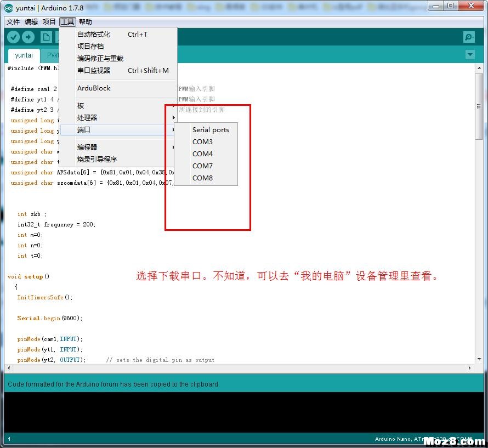
Task: Click the line number 1 in status bar
Action: 9,439
